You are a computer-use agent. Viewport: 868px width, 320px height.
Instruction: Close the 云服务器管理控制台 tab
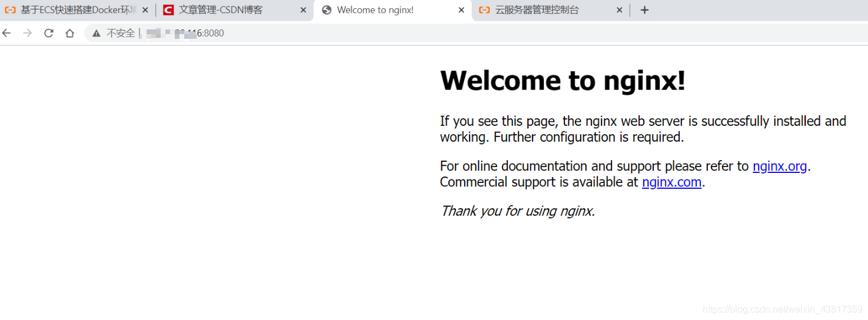coord(620,10)
